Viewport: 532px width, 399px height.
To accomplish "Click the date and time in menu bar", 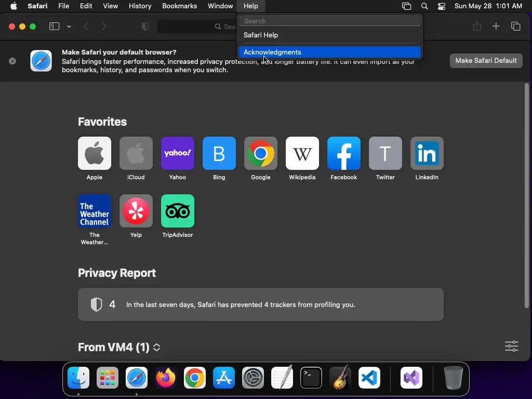I will 488,6.
